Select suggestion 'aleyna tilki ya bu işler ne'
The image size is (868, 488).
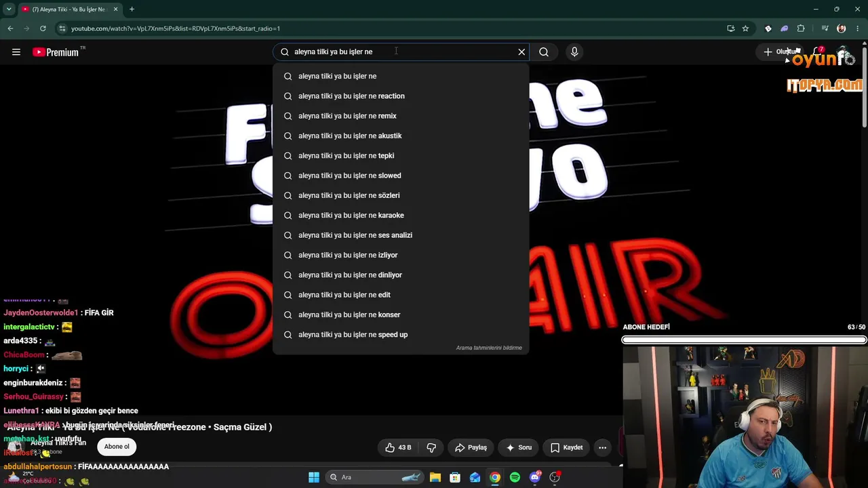click(x=401, y=76)
